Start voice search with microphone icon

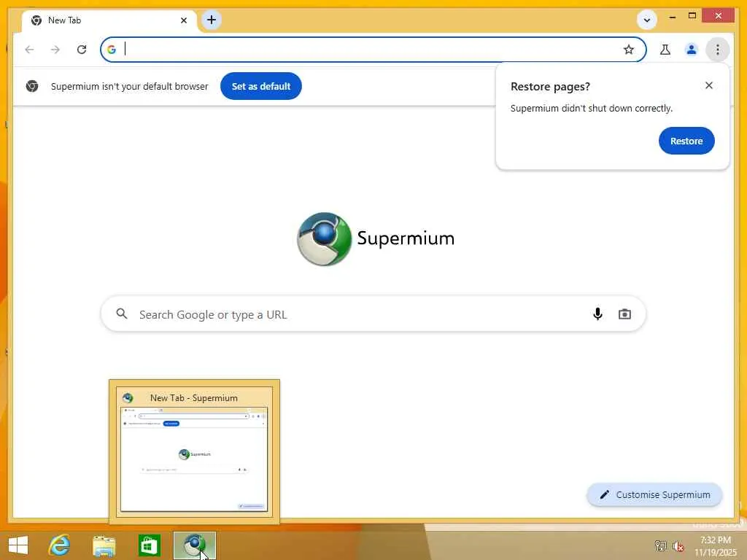pyautogui.click(x=598, y=314)
